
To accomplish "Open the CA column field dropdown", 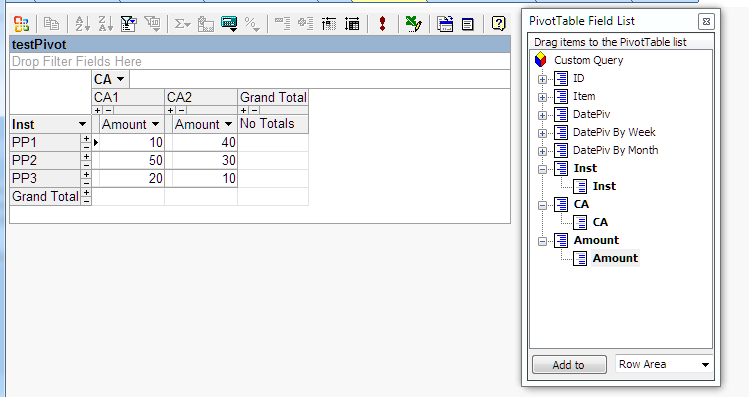I will [120, 79].
